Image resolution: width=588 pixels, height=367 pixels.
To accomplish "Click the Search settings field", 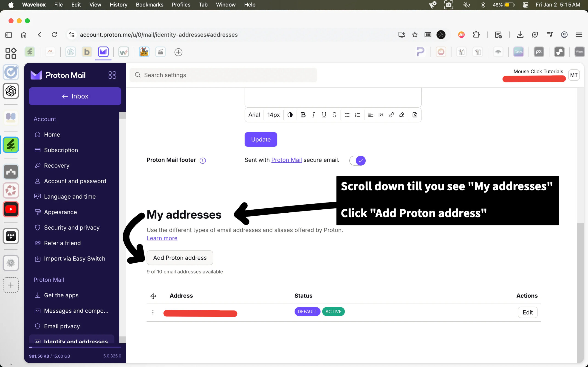I will click(223, 75).
